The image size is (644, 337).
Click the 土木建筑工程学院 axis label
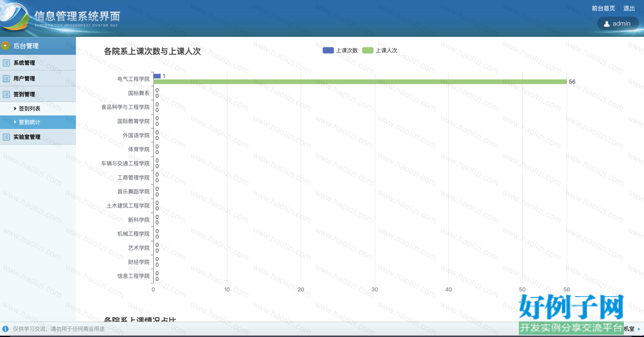click(128, 206)
